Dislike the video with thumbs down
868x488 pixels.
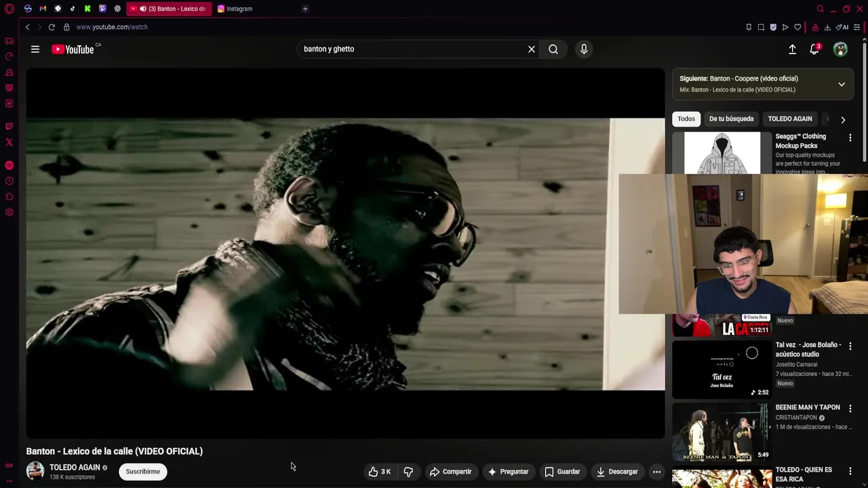(408, 472)
